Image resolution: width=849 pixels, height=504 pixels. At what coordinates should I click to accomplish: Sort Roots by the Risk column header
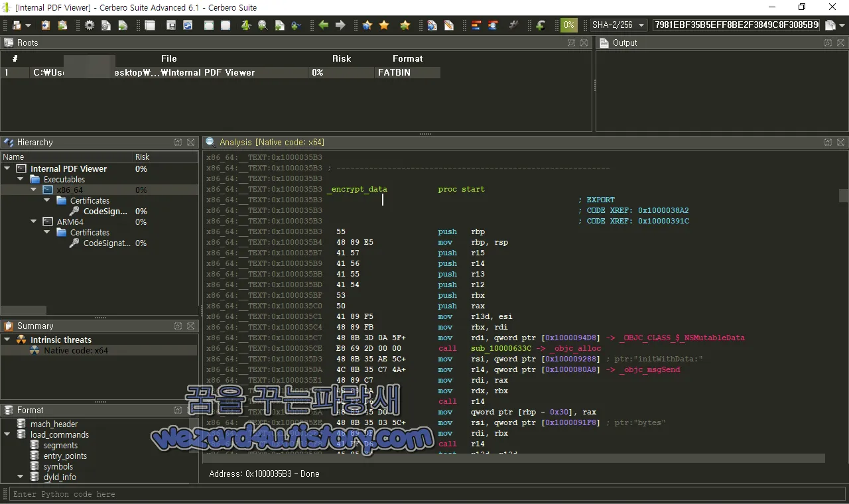point(342,58)
